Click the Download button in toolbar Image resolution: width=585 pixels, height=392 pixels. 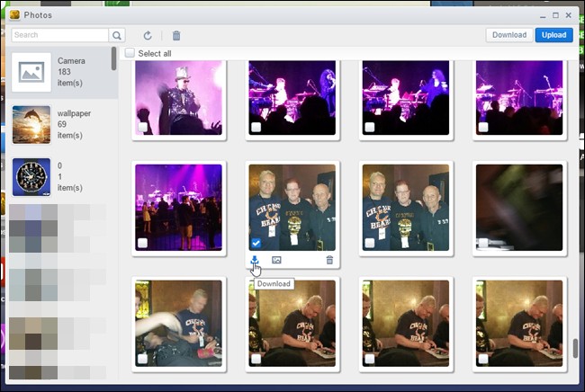pyautogui.click(x=509, y=35)
